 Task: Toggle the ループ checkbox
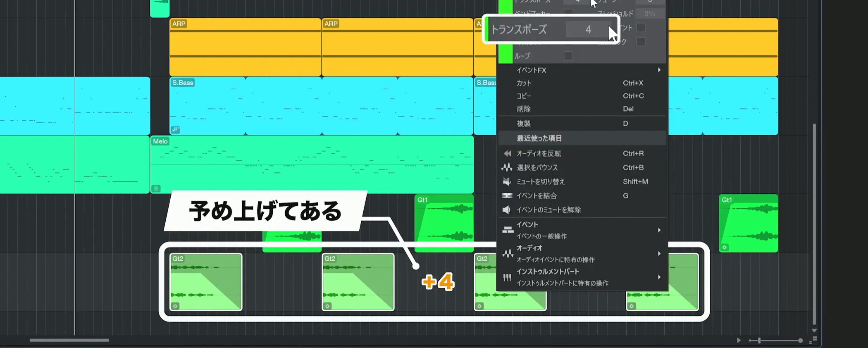point(568,55)
